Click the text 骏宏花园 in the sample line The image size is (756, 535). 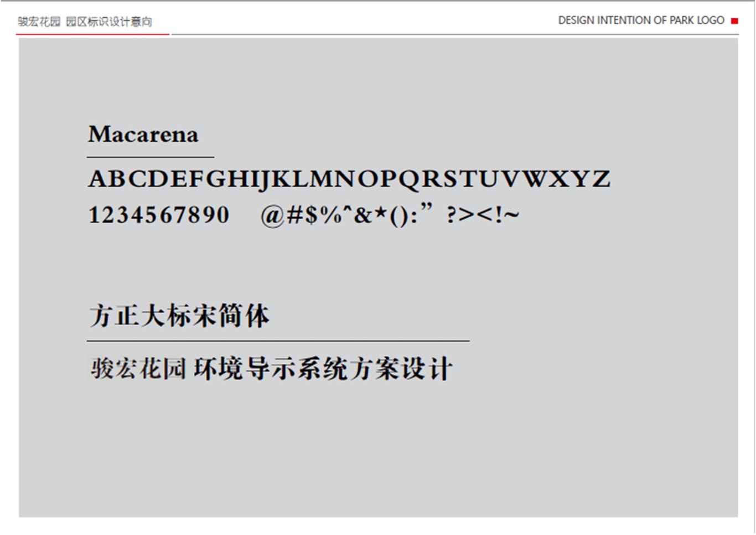pos(138,369)
